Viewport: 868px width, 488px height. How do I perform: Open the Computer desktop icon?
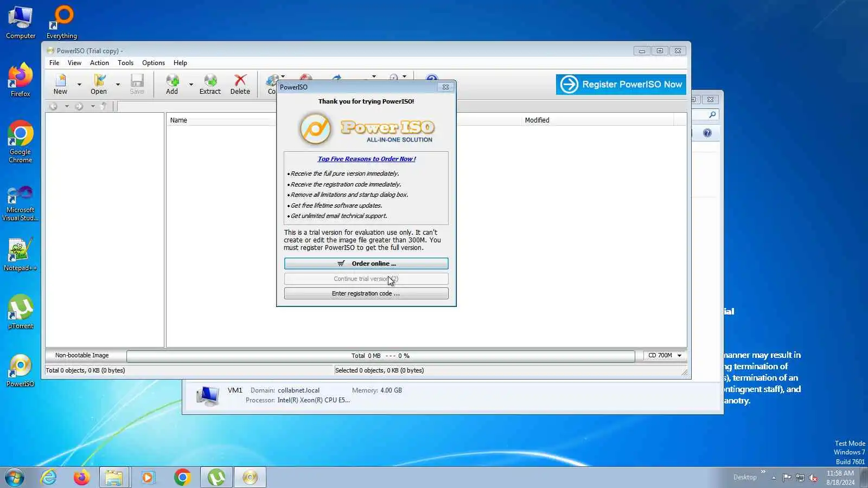click(21, 22)
